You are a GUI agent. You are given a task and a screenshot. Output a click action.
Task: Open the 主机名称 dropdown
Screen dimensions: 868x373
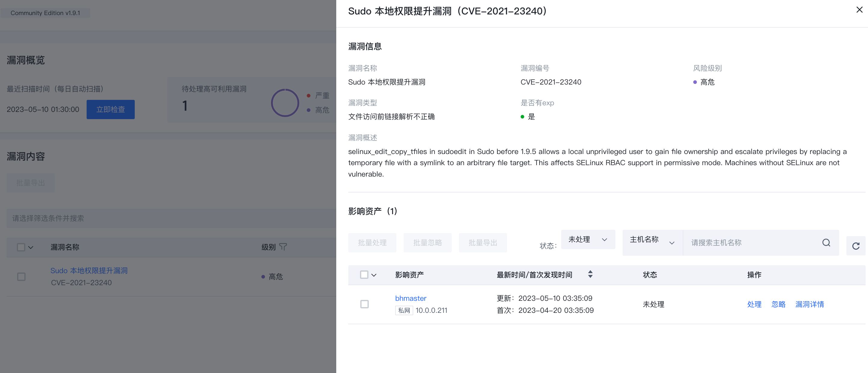click(651, 242)
